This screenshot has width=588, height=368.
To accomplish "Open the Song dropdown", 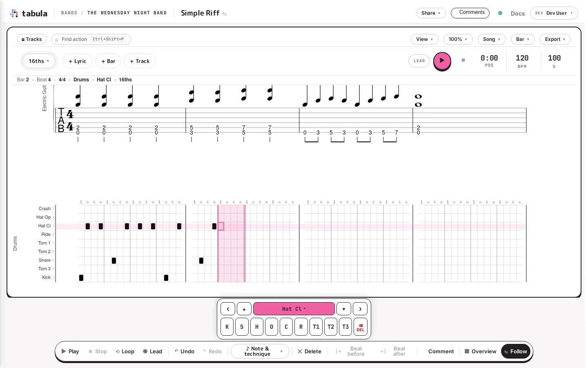I will point(492,39).
